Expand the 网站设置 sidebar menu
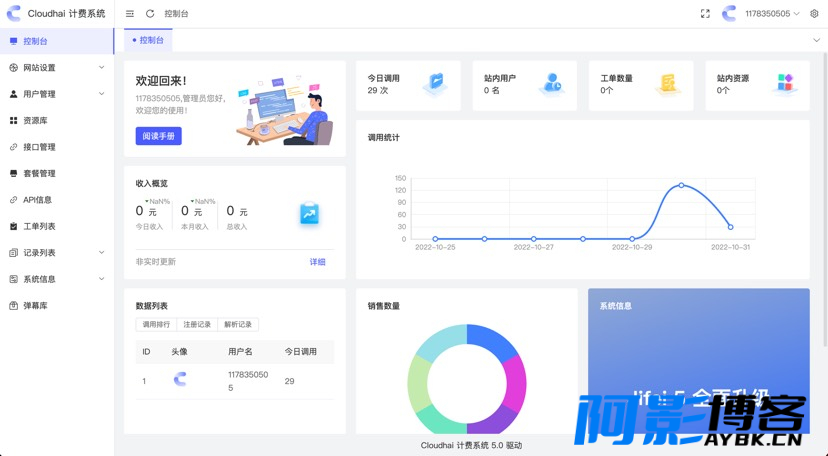The image size is (828, 456). point(57,68)
